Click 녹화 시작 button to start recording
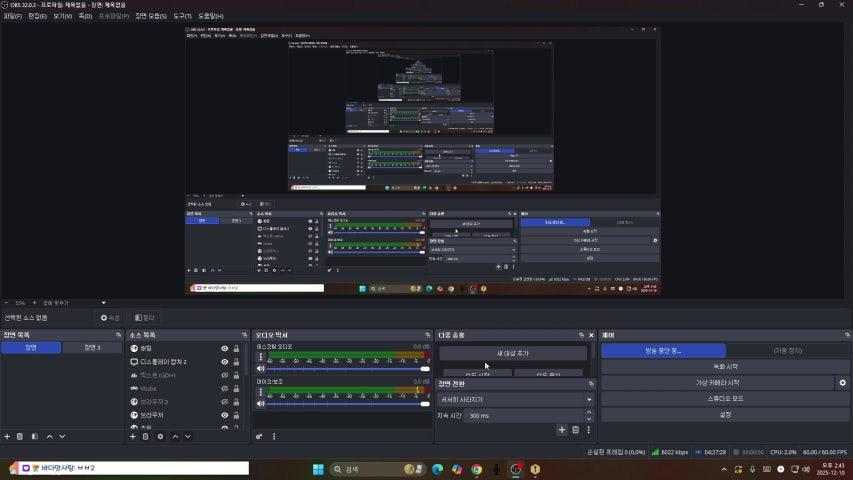The height and width of the screenshot is (480, 853). tap(725, 367)
